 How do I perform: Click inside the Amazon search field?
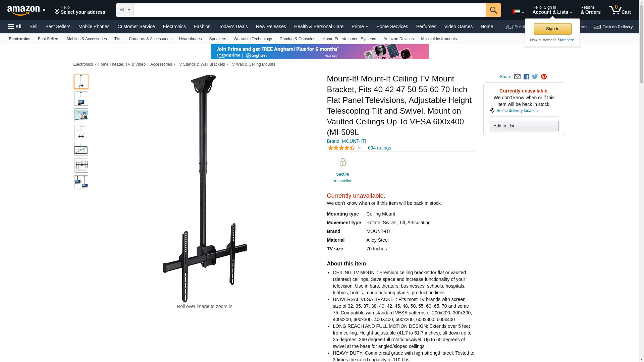point(310,10)
